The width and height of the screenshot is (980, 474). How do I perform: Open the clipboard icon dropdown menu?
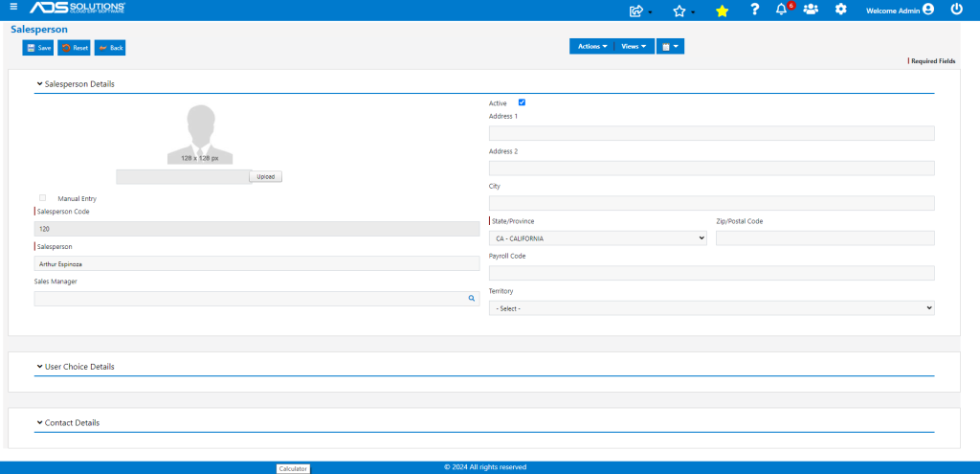point(670,46)
